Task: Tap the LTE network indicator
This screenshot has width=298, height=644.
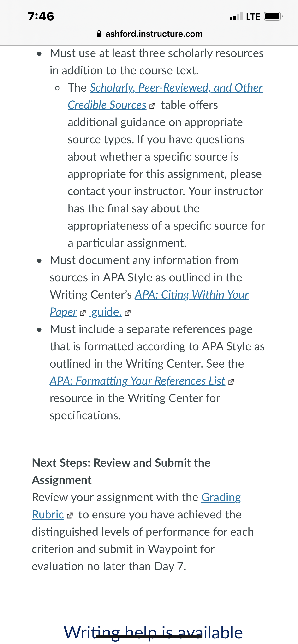Action: (x=253, y=17)
